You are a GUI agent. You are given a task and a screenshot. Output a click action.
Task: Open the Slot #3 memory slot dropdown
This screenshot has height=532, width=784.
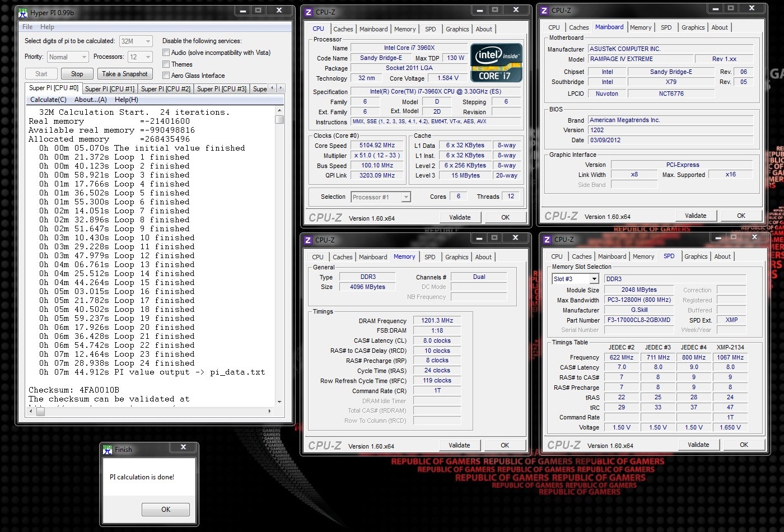pyautogui.click(x=575, y=279)
